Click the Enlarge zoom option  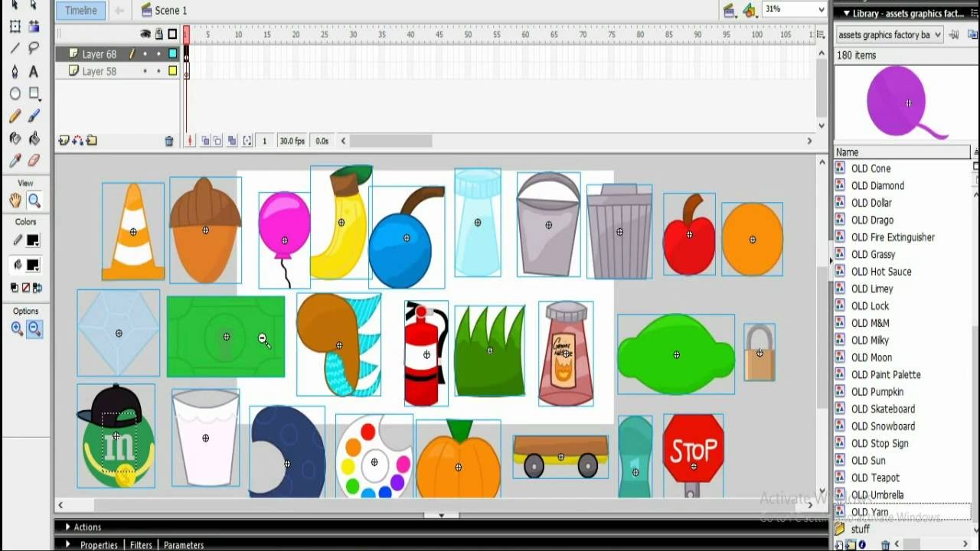17,329
